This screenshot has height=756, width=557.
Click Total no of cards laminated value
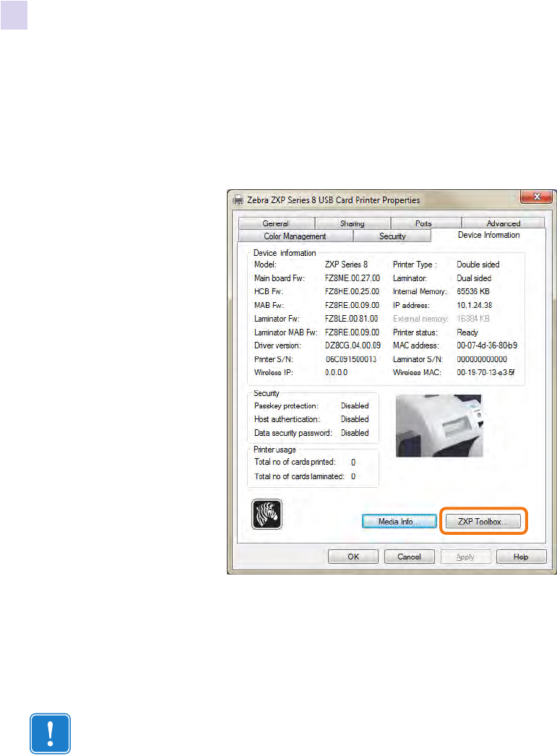pos(353,476)
